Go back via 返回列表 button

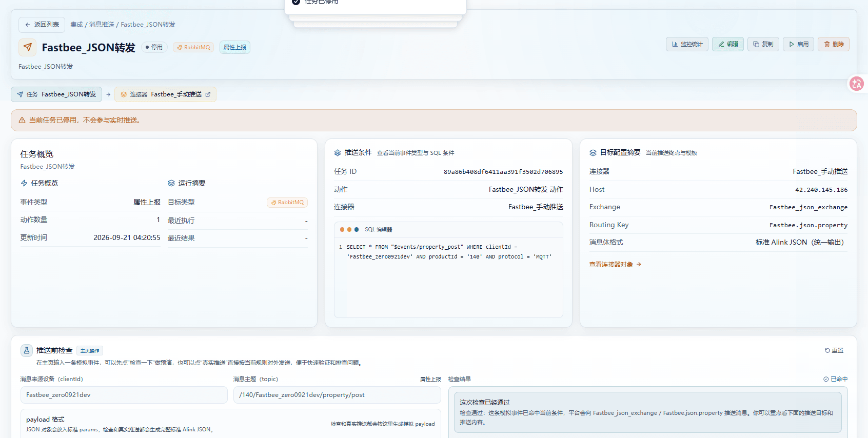coord(42,25)
